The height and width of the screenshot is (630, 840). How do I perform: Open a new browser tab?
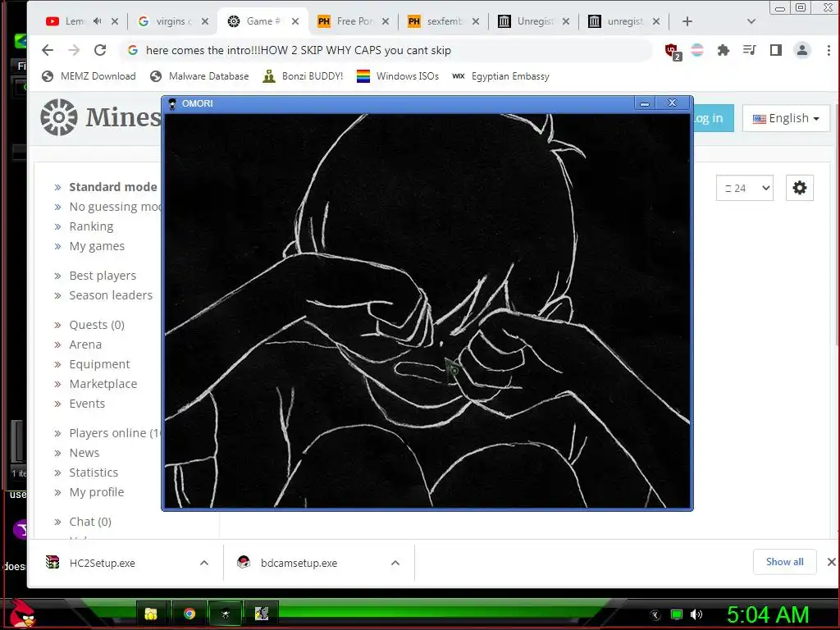tap(687, 21)
